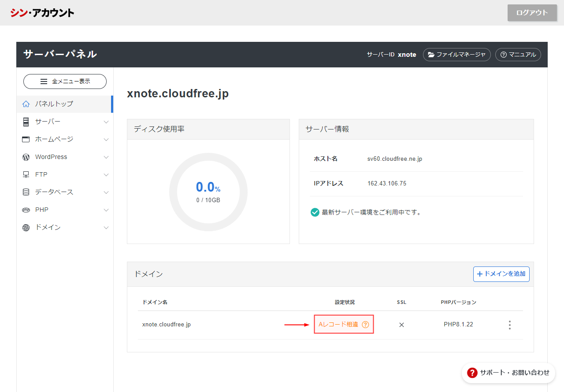This screenshot has width=564, height=392.
Task: Click the xnote.cloudfree.jp domain name in table
Action: pos(167,325)
